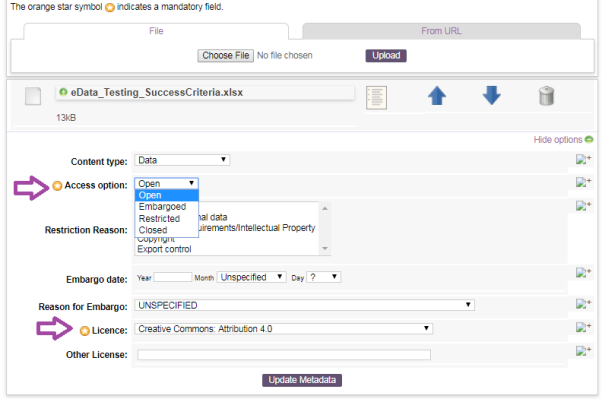Click the help icon on Reason for Embargo row

pyautogui.click(x=584, y=304)
